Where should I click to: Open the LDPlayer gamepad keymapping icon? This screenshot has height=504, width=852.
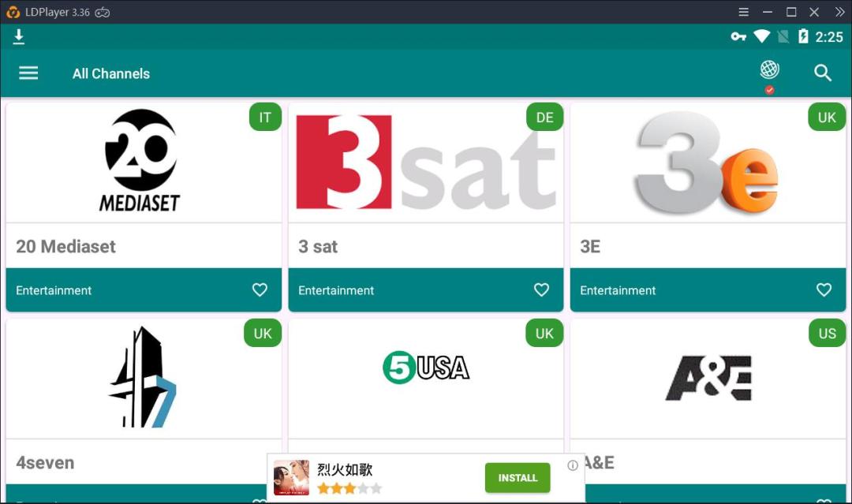(x=102, y=13)
